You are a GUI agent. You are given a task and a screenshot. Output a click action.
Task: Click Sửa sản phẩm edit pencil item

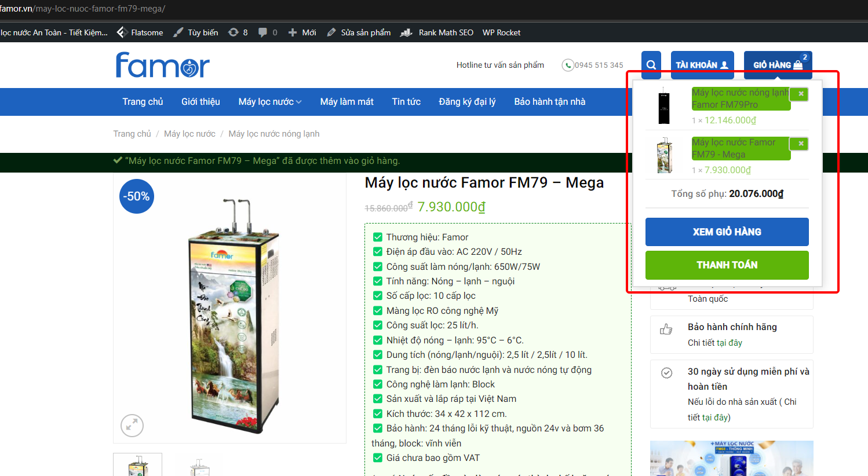[359, 32]
